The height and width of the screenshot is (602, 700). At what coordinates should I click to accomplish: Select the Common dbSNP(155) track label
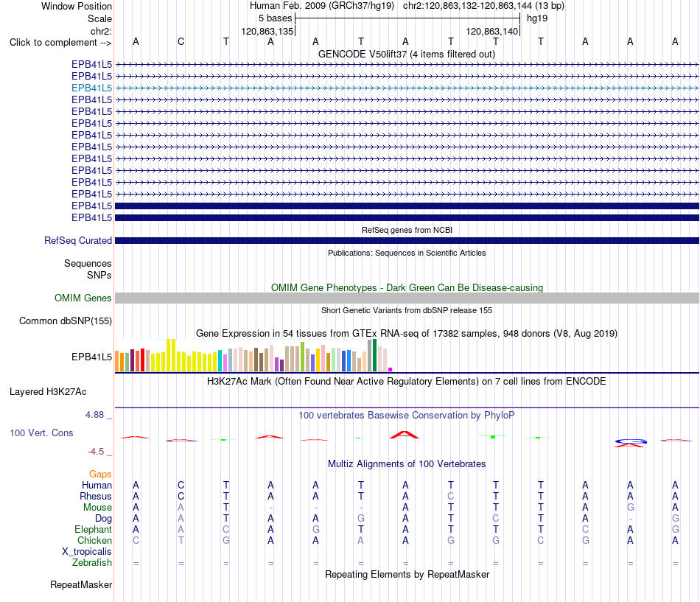[x=65, y=321]
